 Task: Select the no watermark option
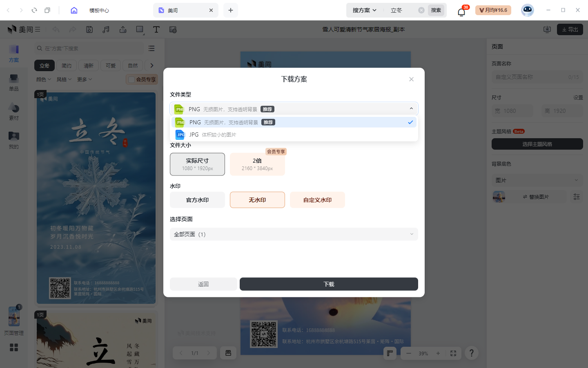click(257, 200)
